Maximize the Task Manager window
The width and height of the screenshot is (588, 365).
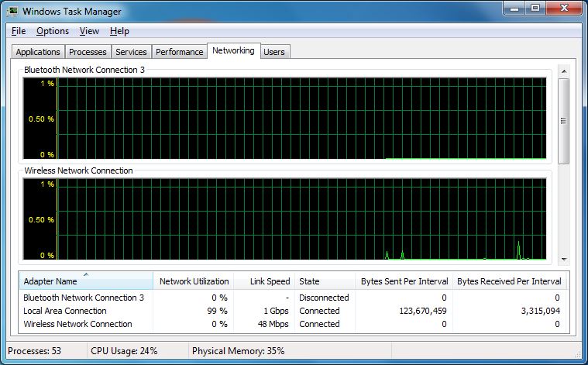(x=535, y=9)
